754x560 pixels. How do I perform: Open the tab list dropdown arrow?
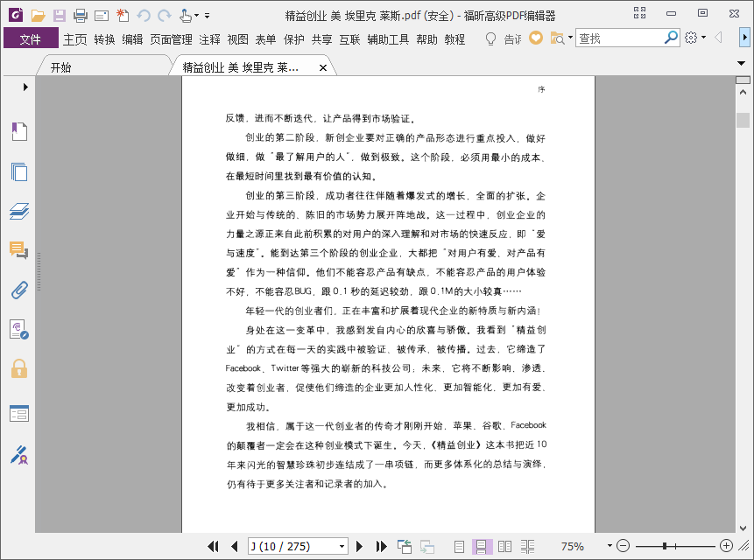742,63
